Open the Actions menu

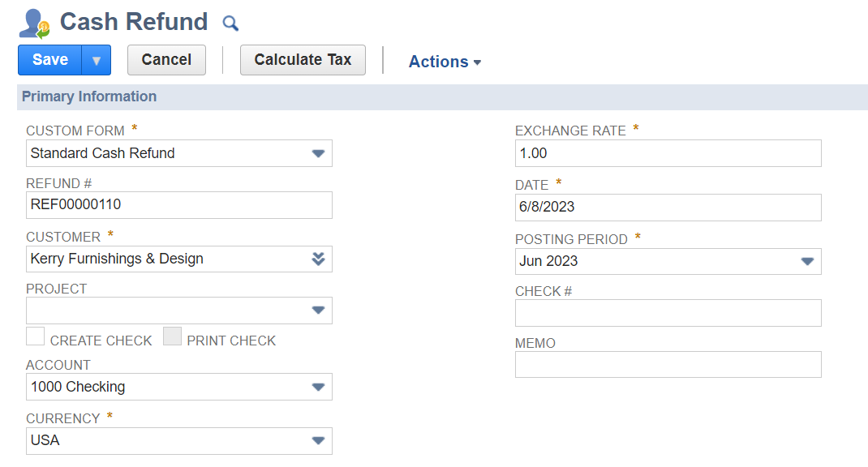pyautogui.click(x=445, y=62)
